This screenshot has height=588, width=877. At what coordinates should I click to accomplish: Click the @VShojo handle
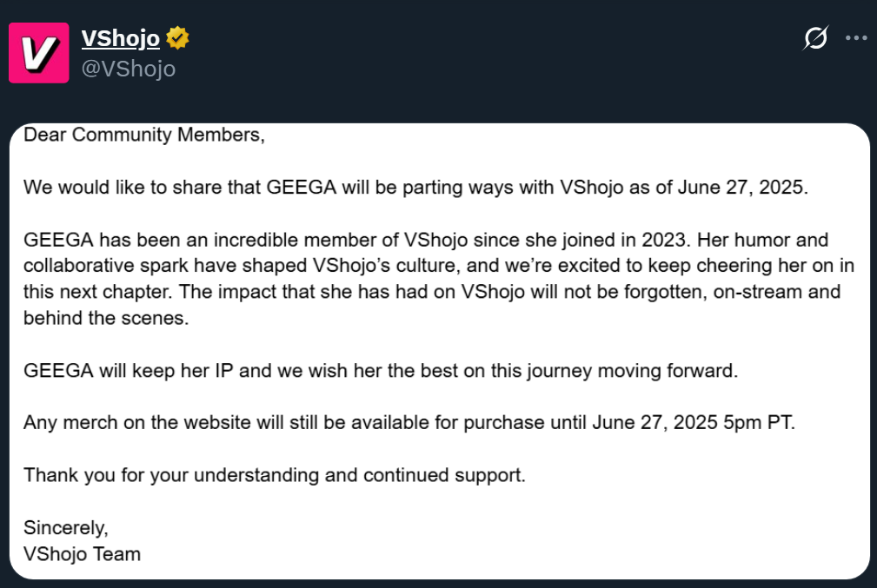(x=129, y=69)
